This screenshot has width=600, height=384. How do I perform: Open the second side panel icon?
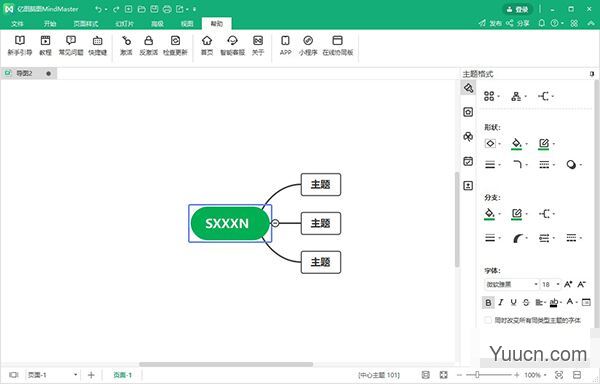[x=468, y=112]
